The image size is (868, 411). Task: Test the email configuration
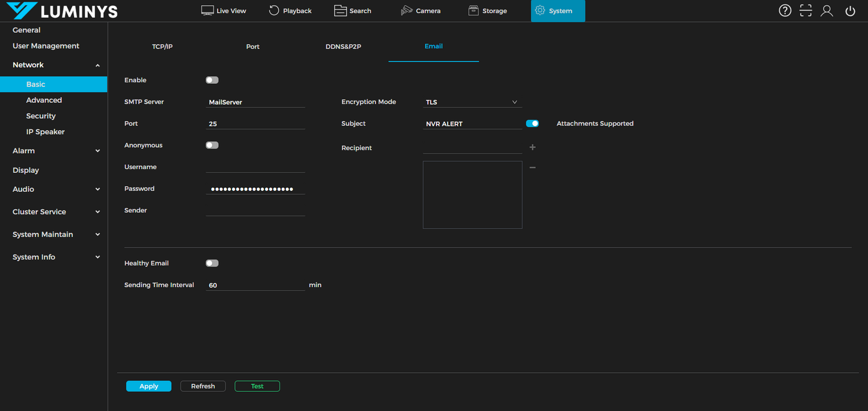(x=257, y=386)
